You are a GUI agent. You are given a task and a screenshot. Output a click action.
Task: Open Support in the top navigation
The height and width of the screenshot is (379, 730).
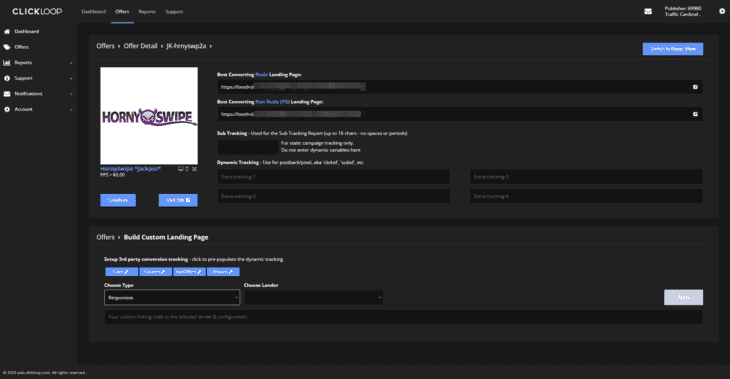point(174,12)
